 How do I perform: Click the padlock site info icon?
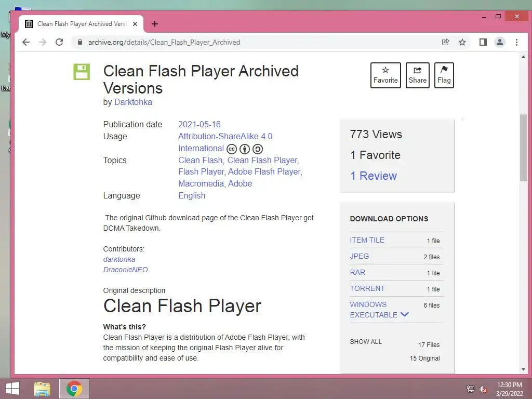(x=80, y=42)
